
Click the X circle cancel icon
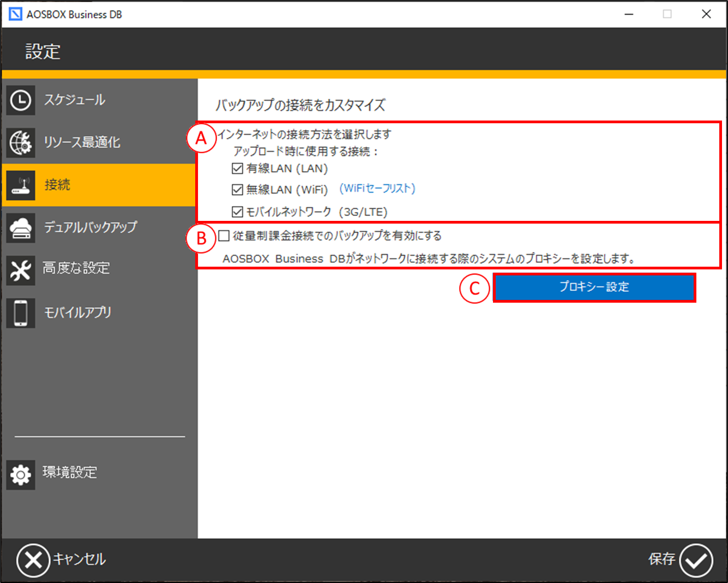(x=33, y=560)
